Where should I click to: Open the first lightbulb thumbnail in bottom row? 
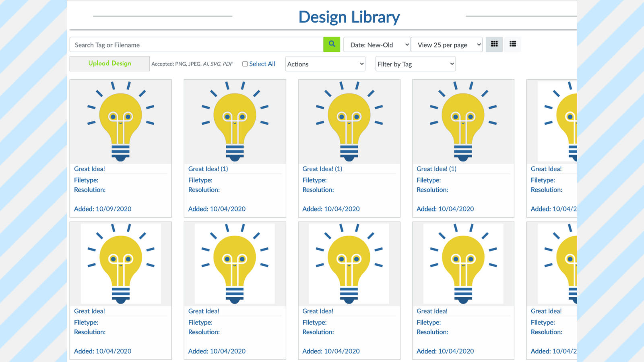(121, 264)
